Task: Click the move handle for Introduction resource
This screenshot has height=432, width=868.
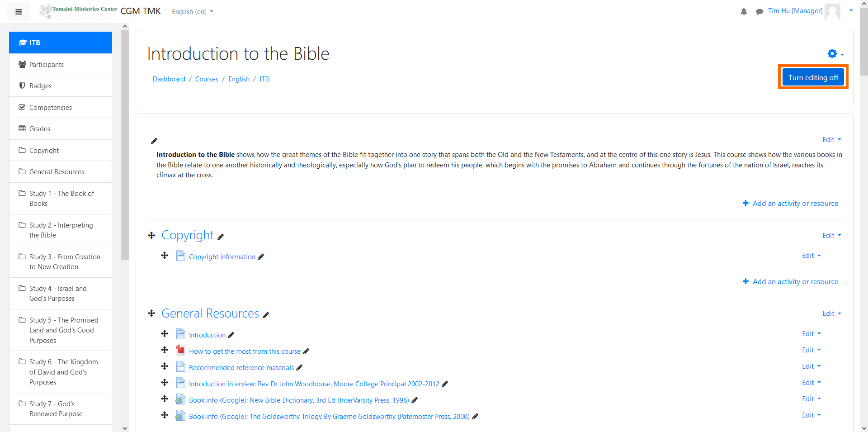Action: [x=165, y=334]
